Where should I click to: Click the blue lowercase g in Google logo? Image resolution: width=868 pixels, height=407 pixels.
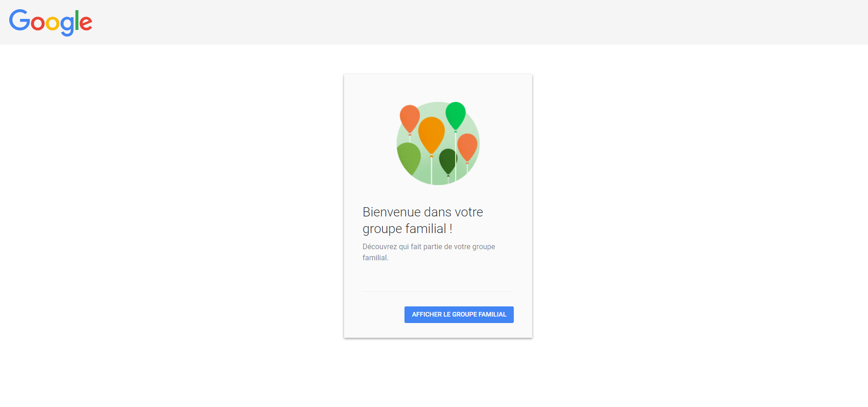(67, 24)
